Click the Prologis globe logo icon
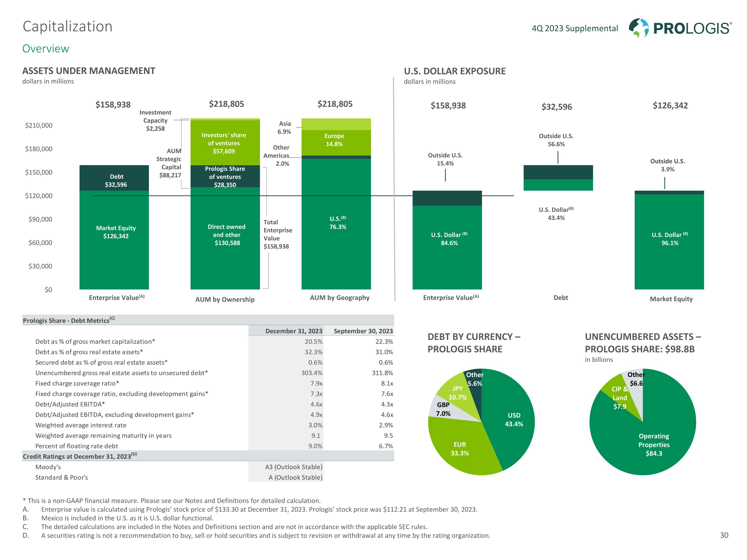 pos(638,28)
